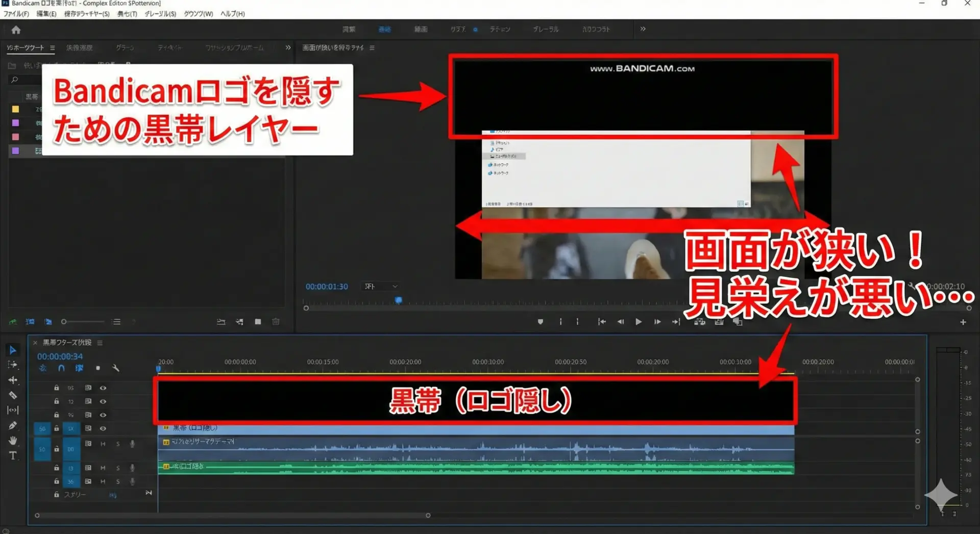Open the ヘルプ(H) menu
Viewport: 980px width, 534px height.
pyautogui.click(x=232, y=14)
